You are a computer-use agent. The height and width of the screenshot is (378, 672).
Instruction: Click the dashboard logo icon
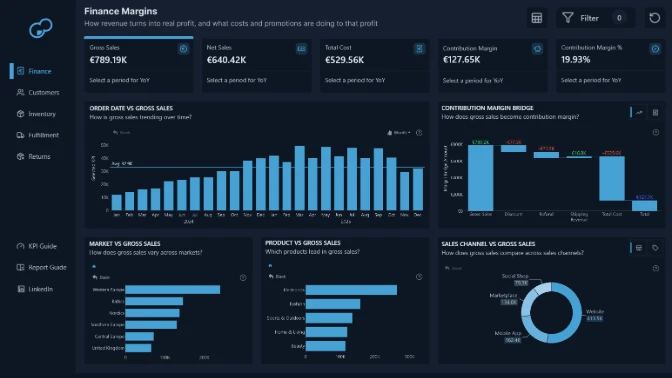click(x=41, y=28)
